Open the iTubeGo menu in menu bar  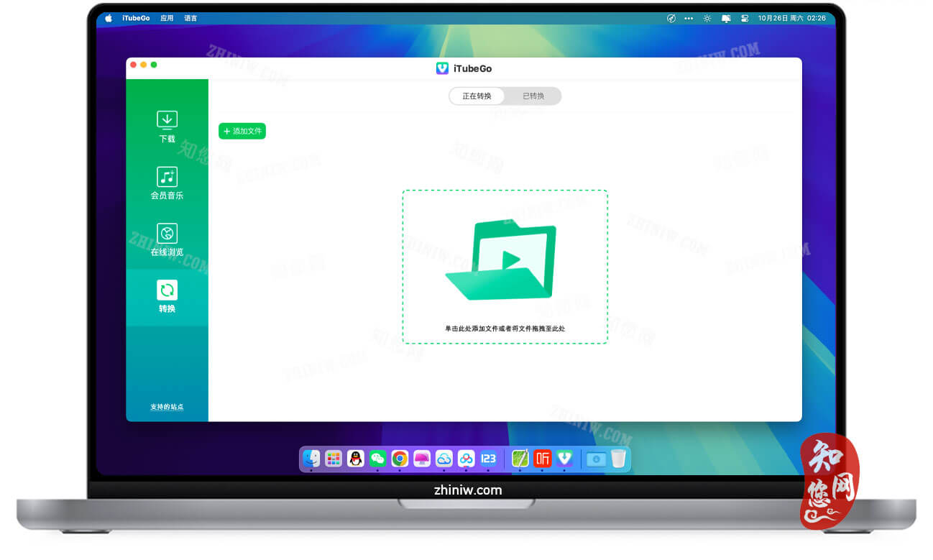point(136,19)
